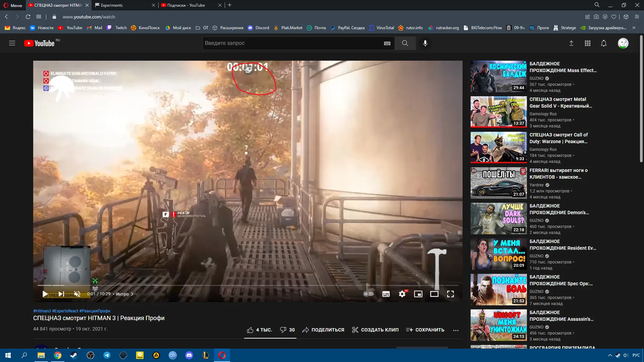Open the ОТ bookmarks folder
The width and height of the screenshot is (644, 362).
[x=202, y=28]
